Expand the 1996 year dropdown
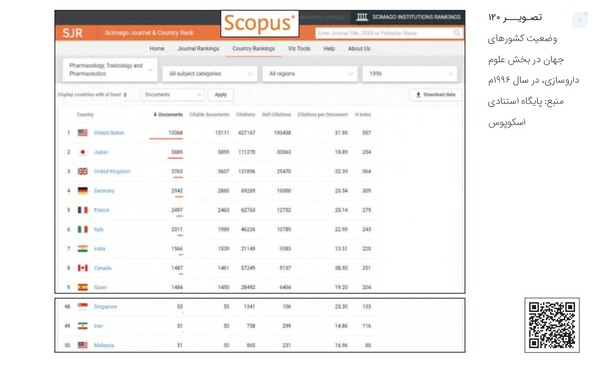This screenshot has height=372, width=600. pyautogui.click(x=410, y=73)
